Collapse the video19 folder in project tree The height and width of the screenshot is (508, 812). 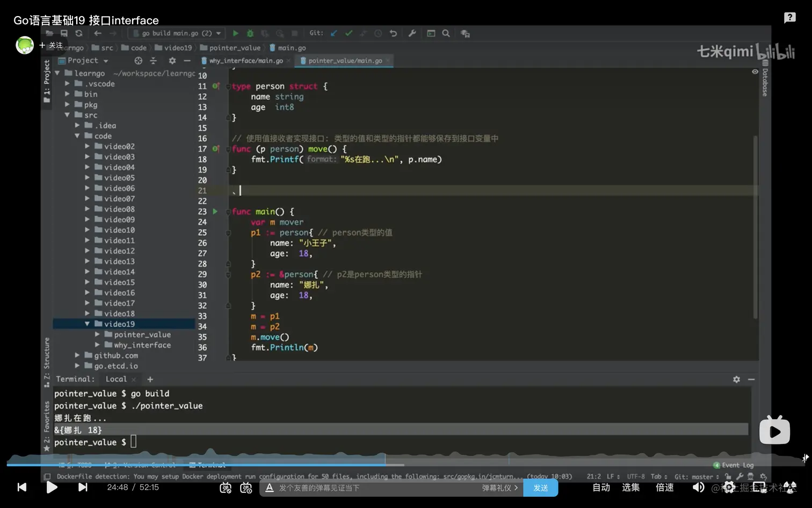tap(87, 324)
